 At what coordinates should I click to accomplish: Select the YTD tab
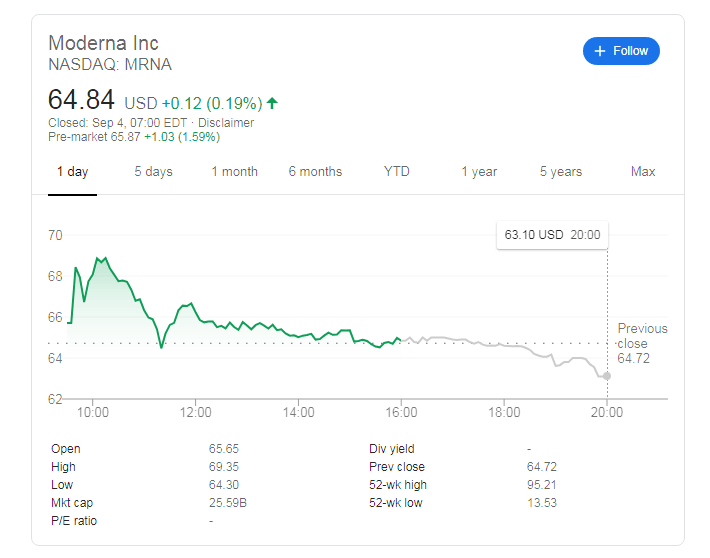tap(397, 172)
